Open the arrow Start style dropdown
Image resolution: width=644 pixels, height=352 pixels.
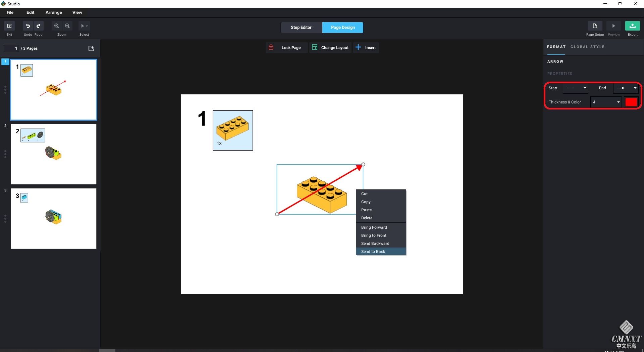[x=576, y=88]
